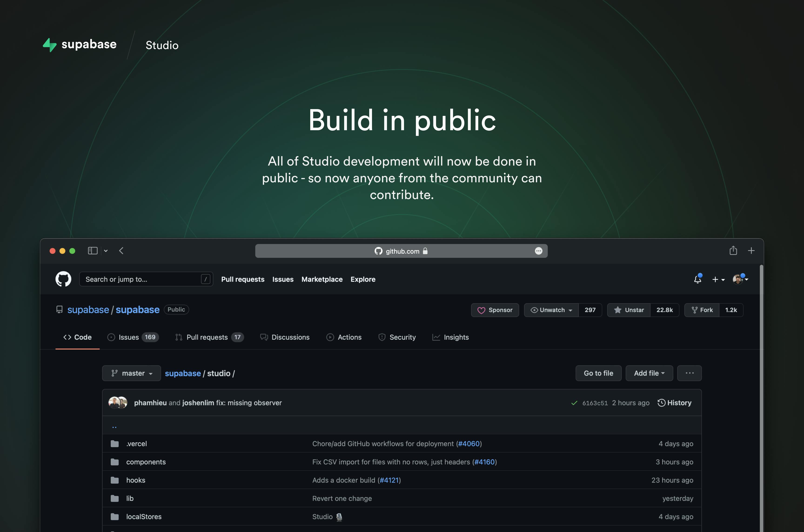804x532 pixels.
Task: Open Explore in the top navigation
Action: coord(363,279)
